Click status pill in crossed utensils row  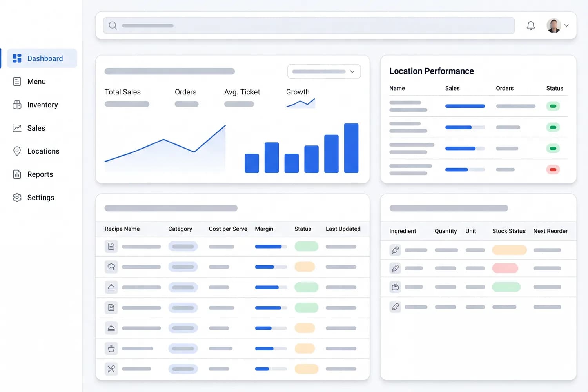click(306, 369)
